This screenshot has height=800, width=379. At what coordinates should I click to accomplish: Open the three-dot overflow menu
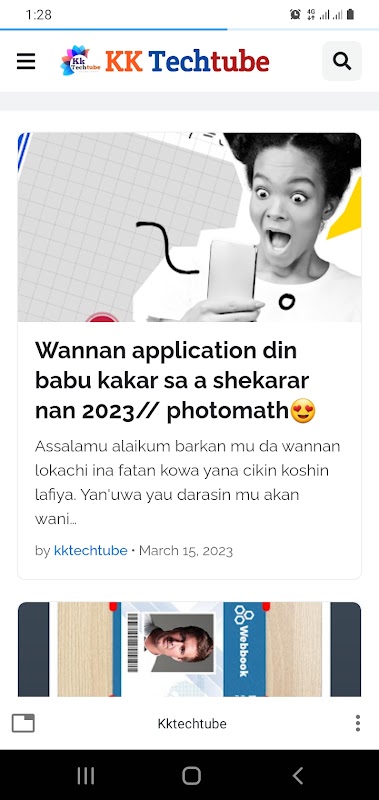(x=358, y=723)
